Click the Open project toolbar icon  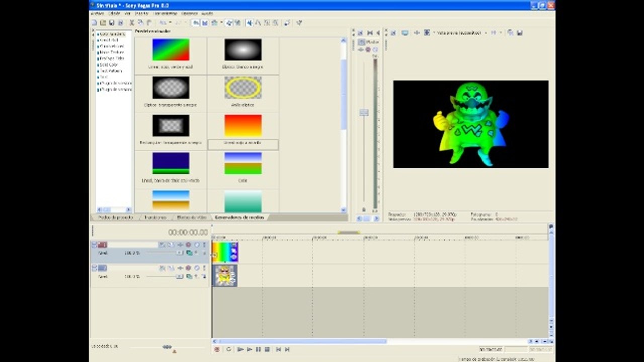pyautogui.click(x=103, y=23)
